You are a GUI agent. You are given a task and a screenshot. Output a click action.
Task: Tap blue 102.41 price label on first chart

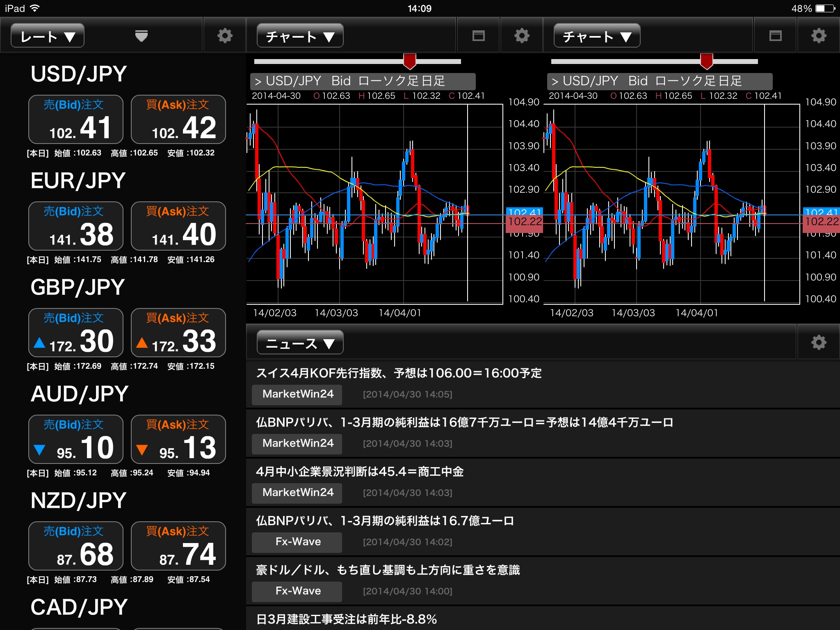[525, 211]
